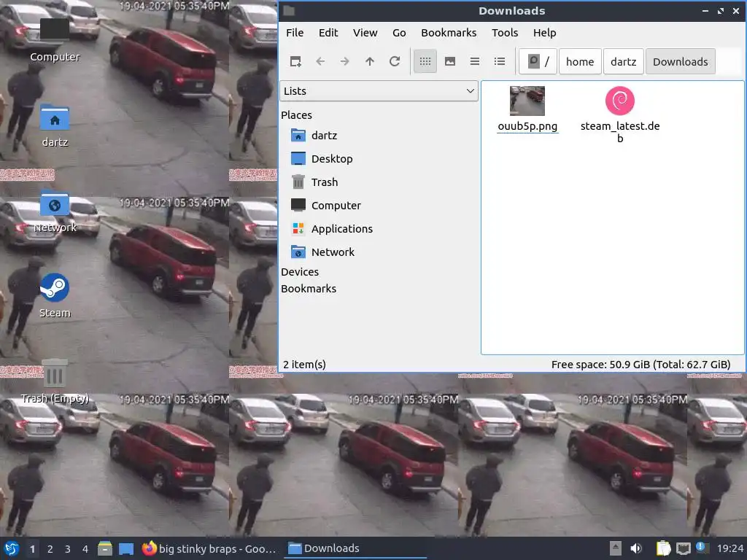Reload the folder with refresh icon
747x560 pixels.
pyautogui.click(x=395, y=61)
